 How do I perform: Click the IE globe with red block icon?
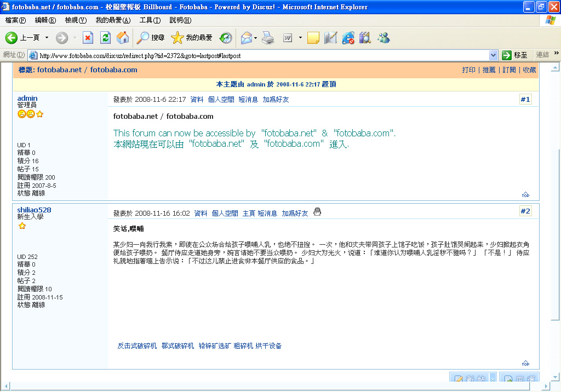coord(348,38)
